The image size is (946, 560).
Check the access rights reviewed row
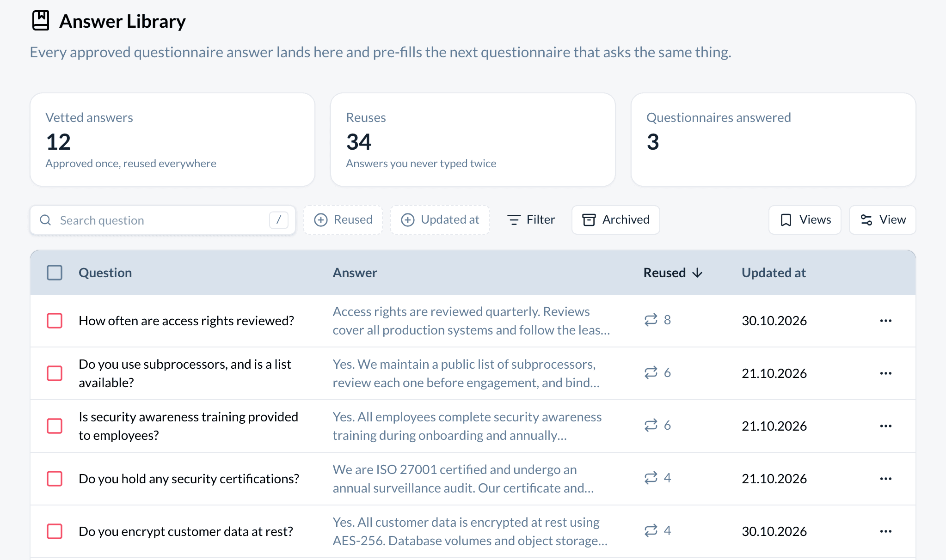click(55, 321)
